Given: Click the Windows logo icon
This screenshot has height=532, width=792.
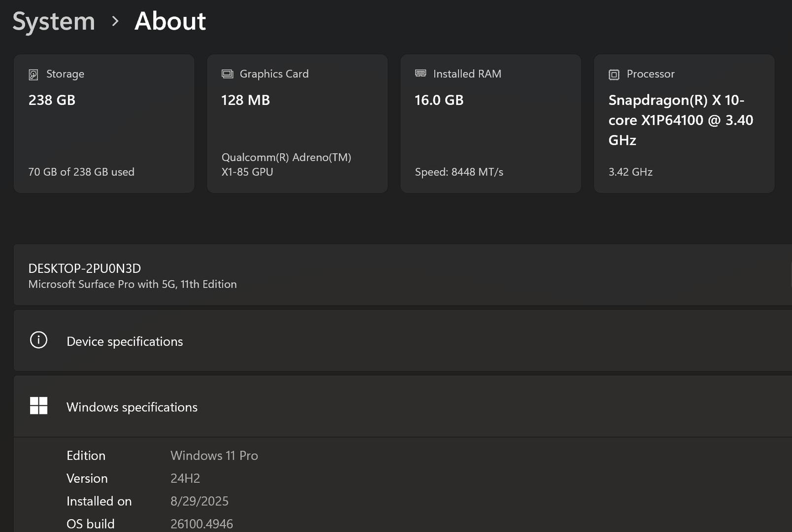Looking at the screenshot, I should (x=38, y=406).
